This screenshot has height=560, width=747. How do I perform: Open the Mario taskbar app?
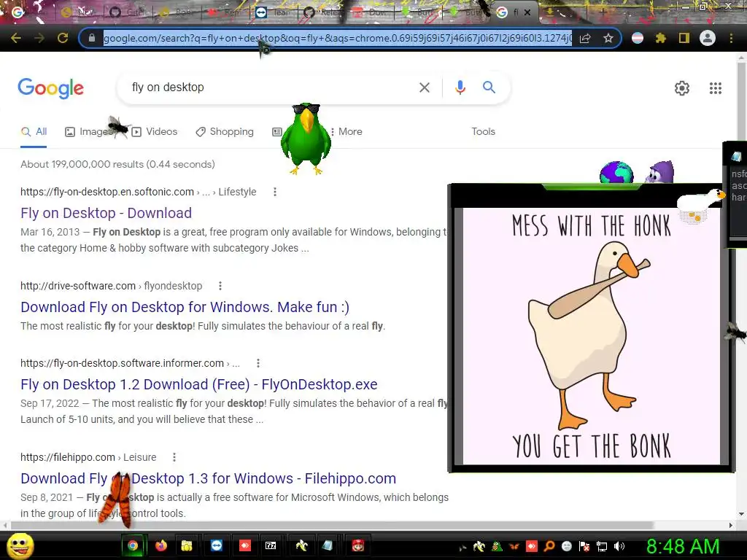point(357,545)
